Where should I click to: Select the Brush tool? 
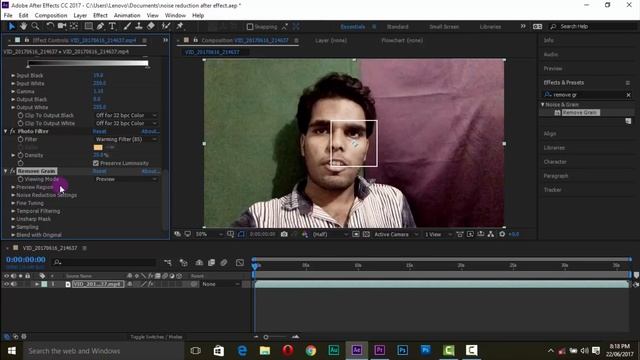coord(127,26)
